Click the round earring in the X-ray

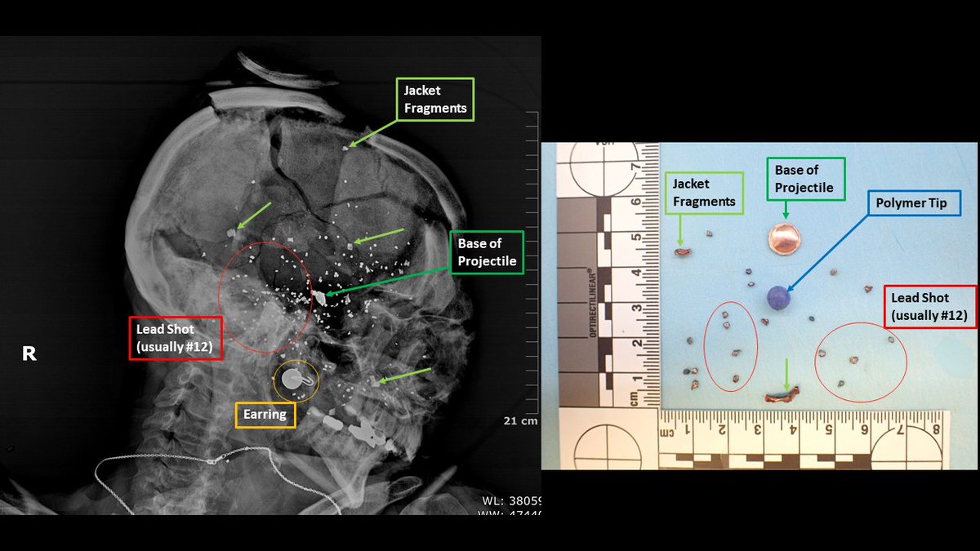[292, 379]
